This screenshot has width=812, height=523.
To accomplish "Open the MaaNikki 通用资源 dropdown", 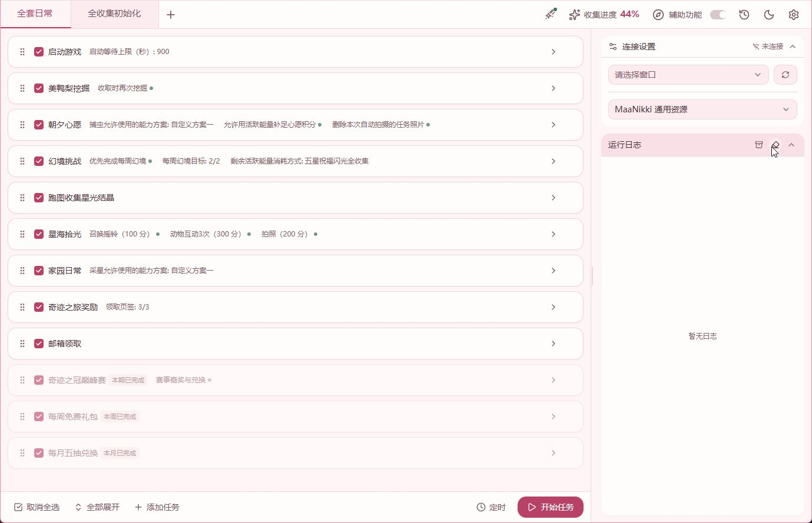I will (702, 109).
